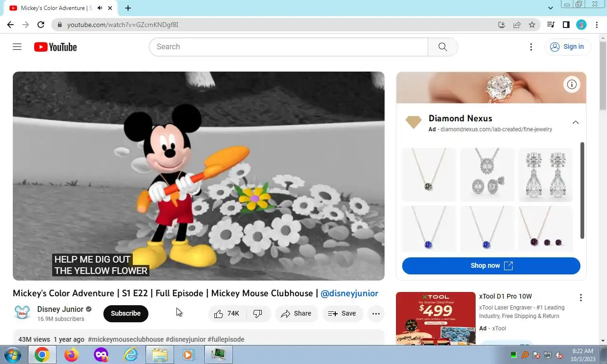Open Action Center flag icon in tray

click(536, 355)
